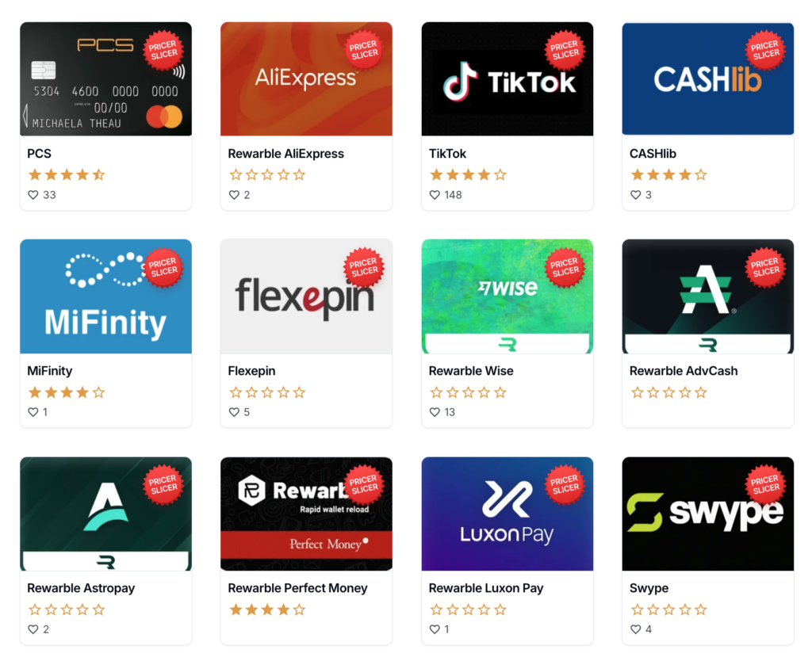
Task: Open the Rewarble Perfect Money title link
Action: [x=298, y=588]
